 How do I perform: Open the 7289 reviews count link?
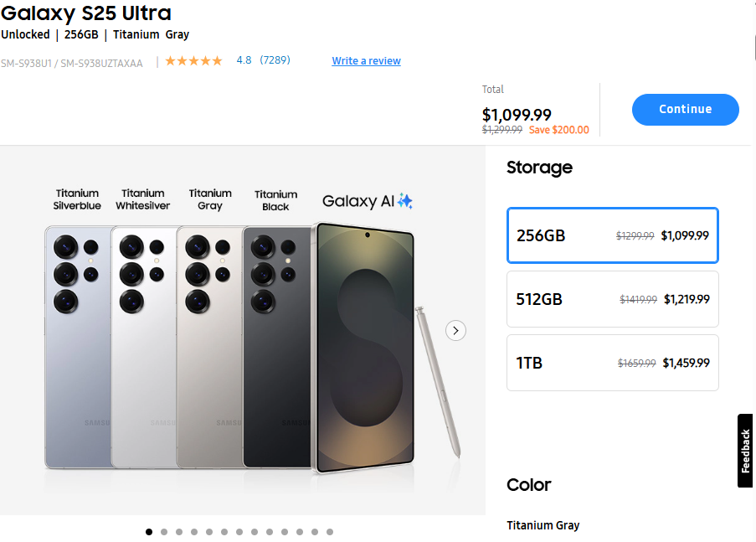click(x=275, y=60)
